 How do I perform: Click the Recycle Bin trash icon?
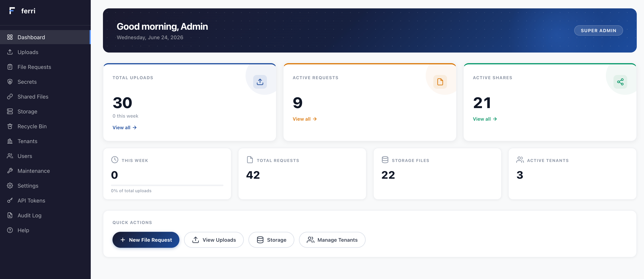point(10,126)
